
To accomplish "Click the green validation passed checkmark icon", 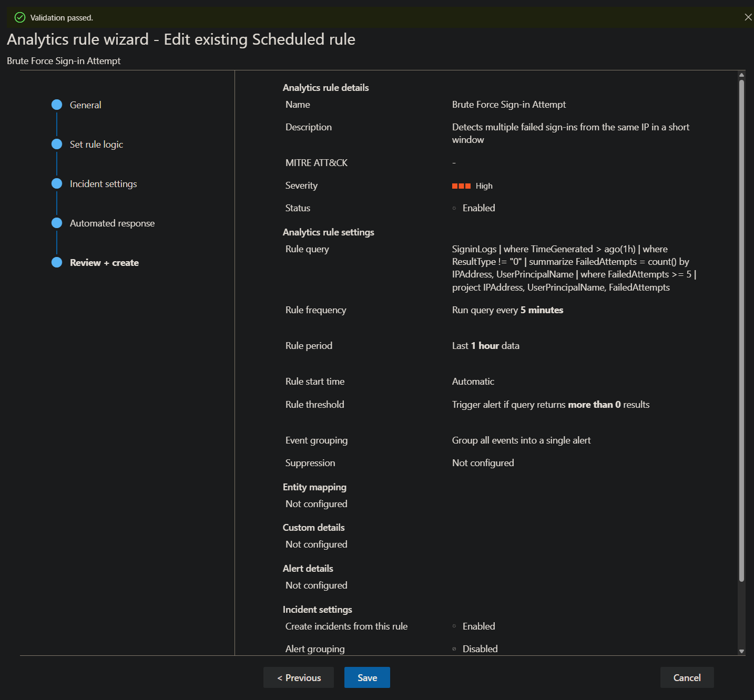I will [20, 17].
